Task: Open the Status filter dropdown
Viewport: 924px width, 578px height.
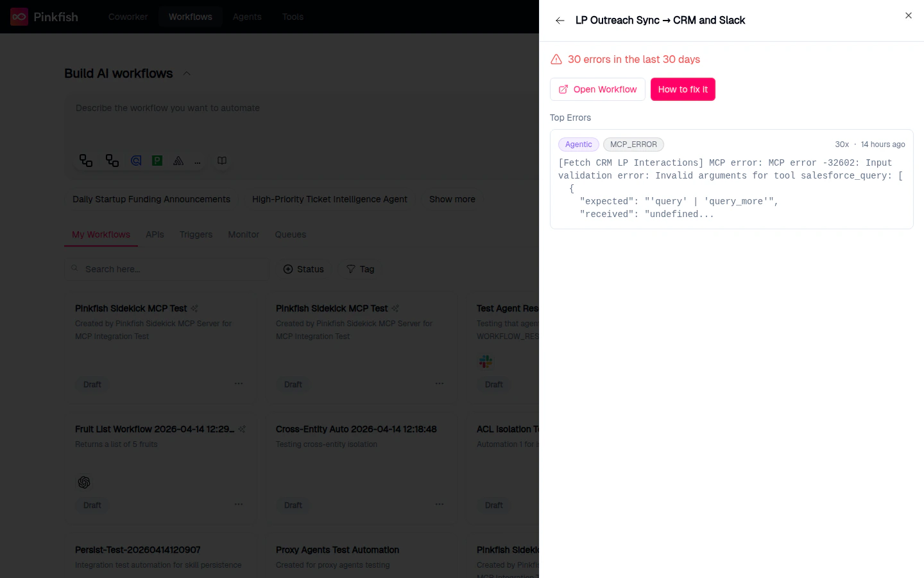Action: [303, 269]
